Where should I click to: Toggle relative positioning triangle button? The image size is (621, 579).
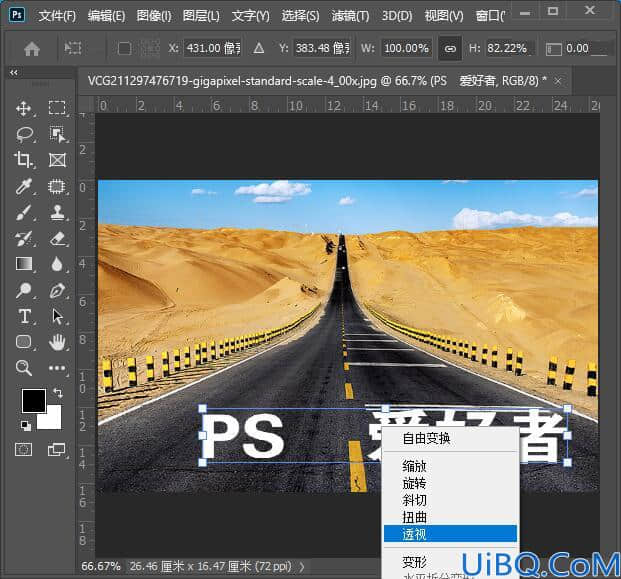(259, 49)
